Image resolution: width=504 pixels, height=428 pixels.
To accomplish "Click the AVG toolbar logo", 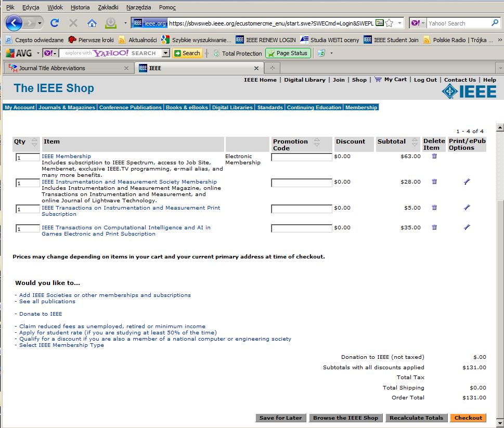I will 19,53.
